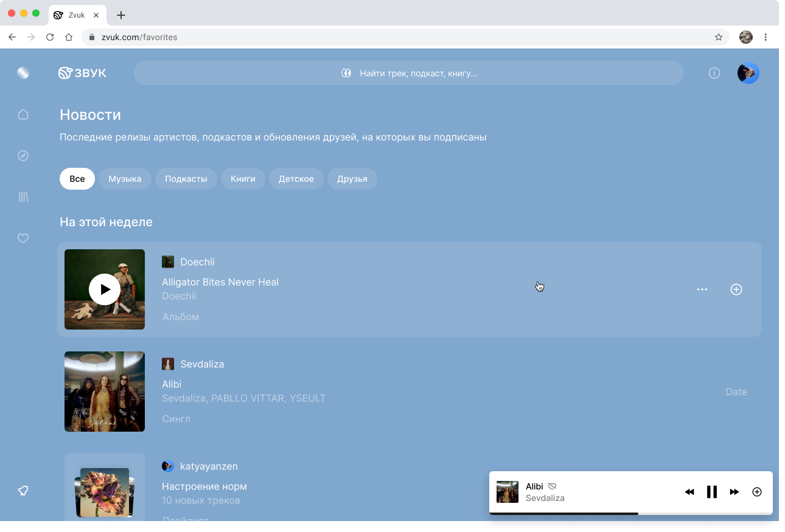
Task: Open the Настроение норм playlist link
Action: coord(204,486)
